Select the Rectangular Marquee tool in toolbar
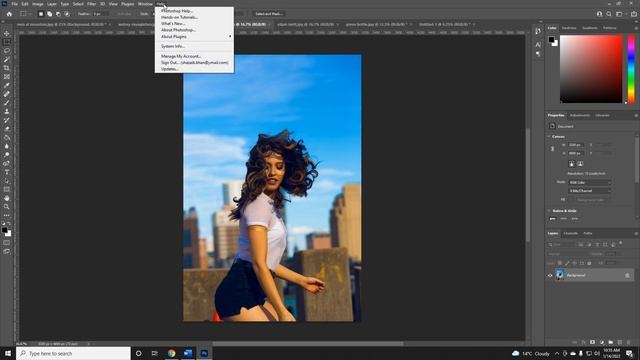 (7, 42)
